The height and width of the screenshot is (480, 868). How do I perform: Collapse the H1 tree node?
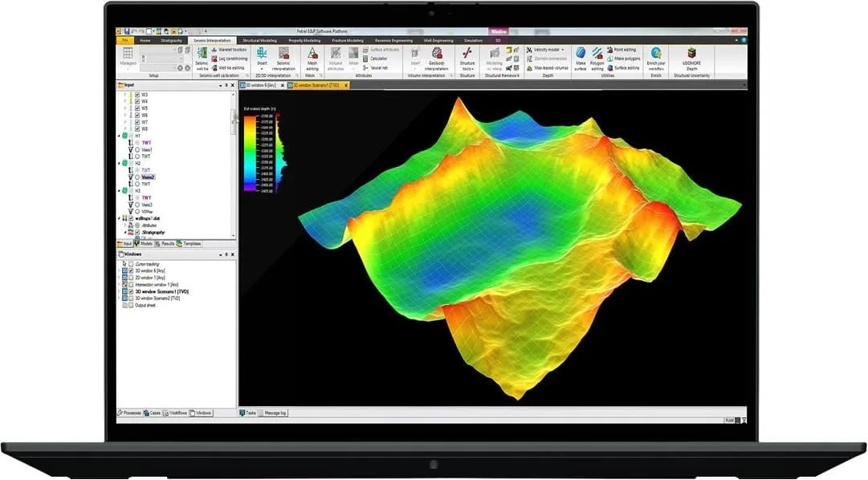[x=119, y=136]
